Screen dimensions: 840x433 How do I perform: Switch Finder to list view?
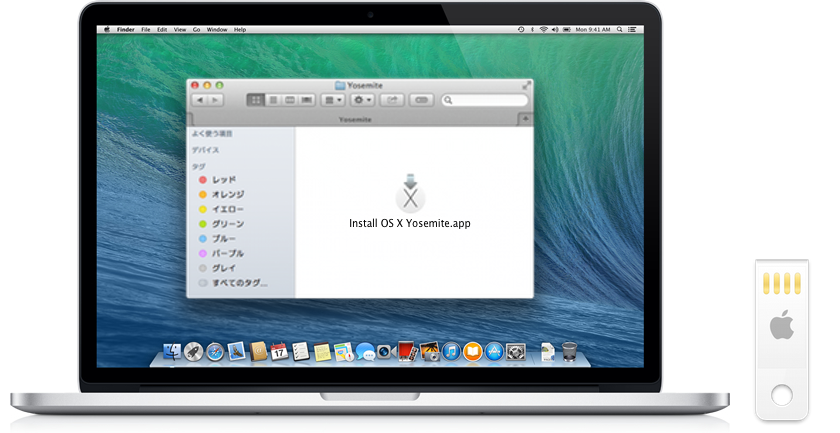click(x=273, y=100)
